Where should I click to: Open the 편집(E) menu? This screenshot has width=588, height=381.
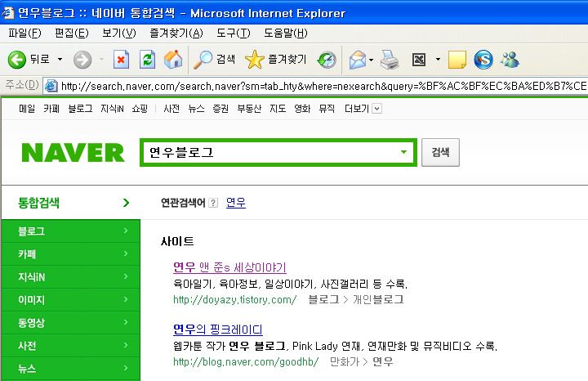click(x=72, y=33)
